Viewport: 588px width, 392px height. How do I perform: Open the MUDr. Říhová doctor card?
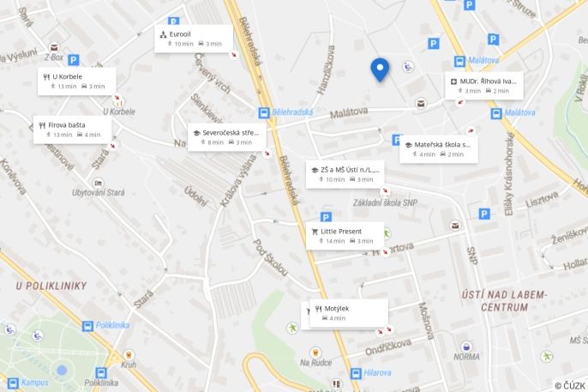[x=484, y=86]
